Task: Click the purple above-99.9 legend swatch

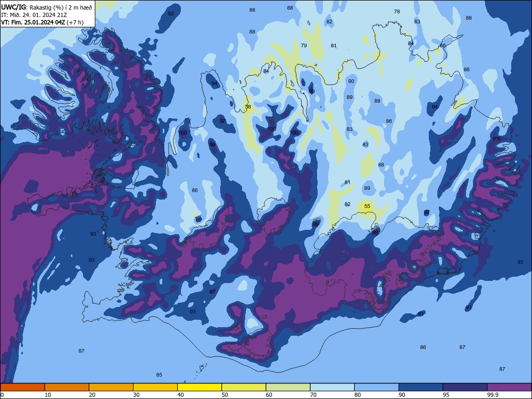Action: pyautogui.click(x=509, y=387)
